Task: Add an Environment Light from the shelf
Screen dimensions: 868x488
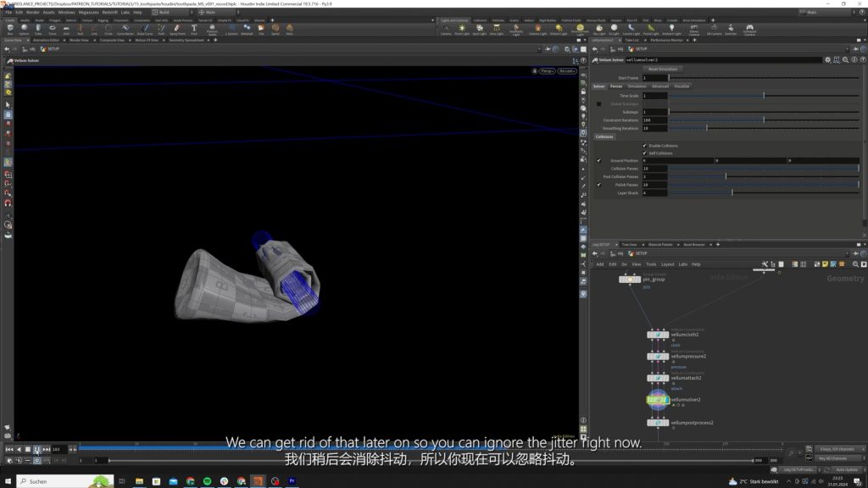Action: pyautogui.click(x=580, y=30)
